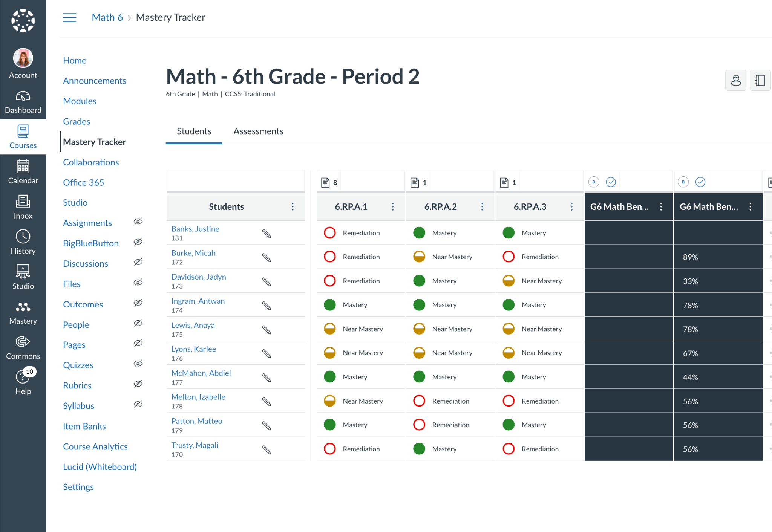772x532 pixels.
Task: Open the Canvas logo home icon
Action: [23, 21]
